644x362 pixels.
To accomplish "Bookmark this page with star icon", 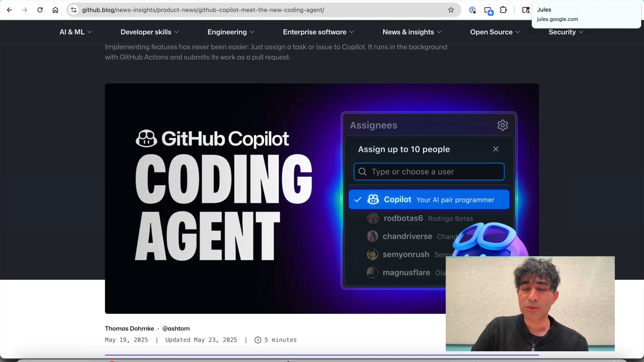I will [x=451, y=10].
